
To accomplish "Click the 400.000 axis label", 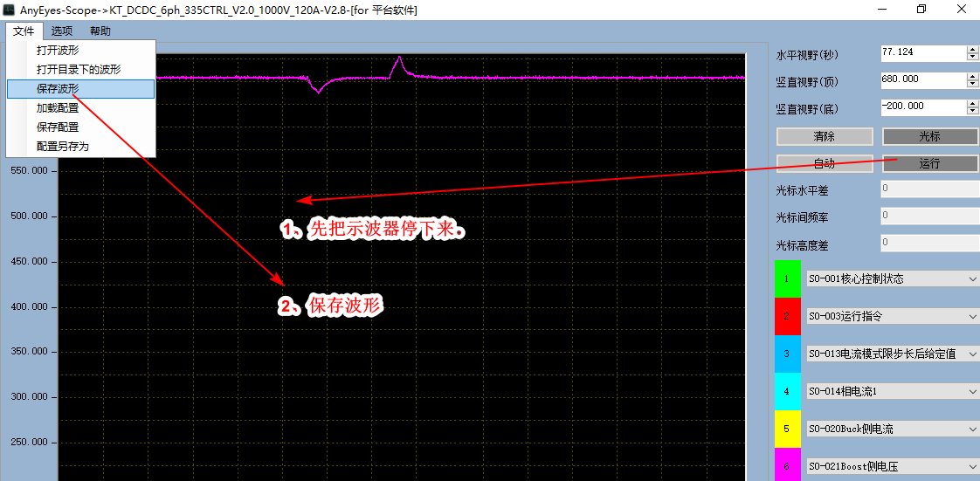I will click(x=30, y=307).
